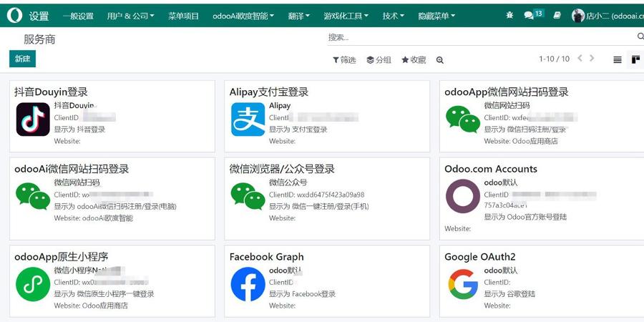644x322 pixels.
Task: Click Website: odooAi欧度智能 text
Action: pos(93,218)
